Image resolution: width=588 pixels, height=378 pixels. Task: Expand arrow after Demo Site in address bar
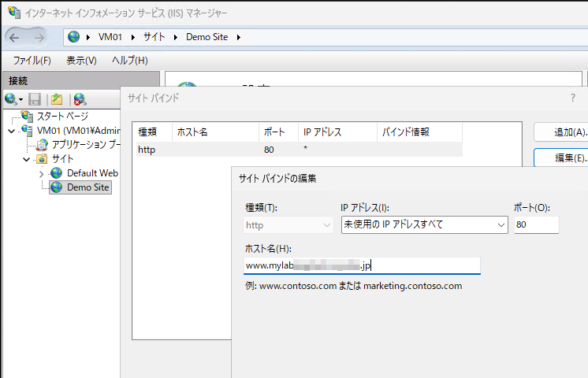[239, 37]
